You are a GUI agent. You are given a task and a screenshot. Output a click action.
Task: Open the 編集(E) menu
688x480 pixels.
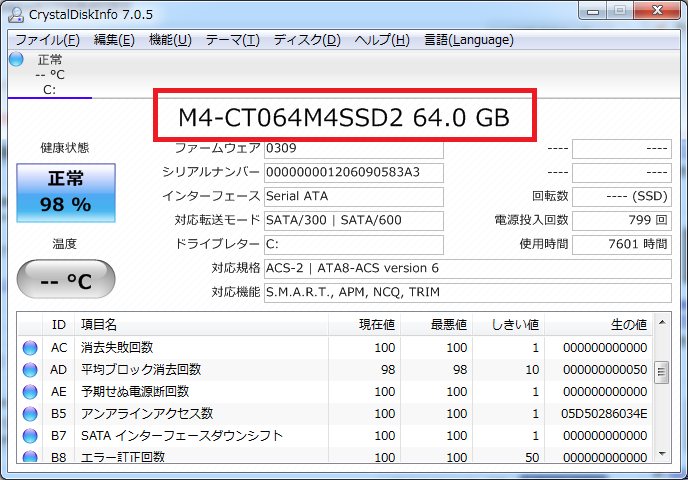click(114, 40)
